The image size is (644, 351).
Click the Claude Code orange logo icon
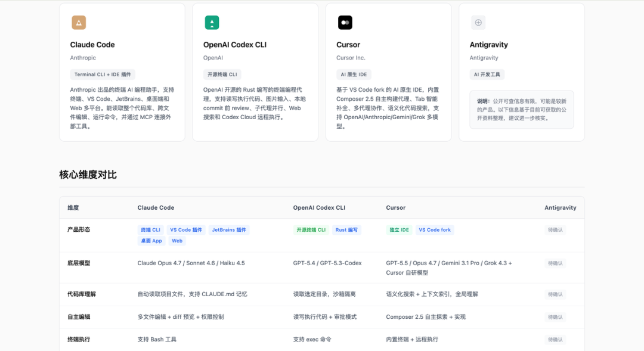click(79, 23)
